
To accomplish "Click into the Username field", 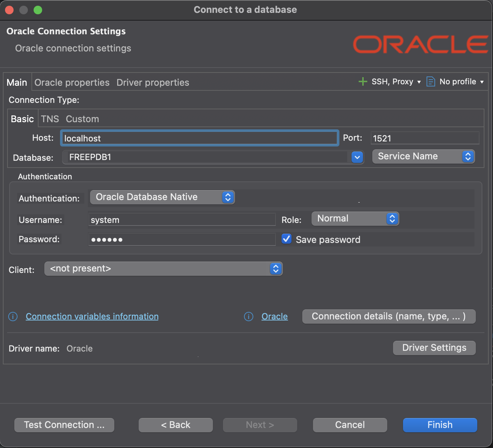I will (x=182, y=219).
